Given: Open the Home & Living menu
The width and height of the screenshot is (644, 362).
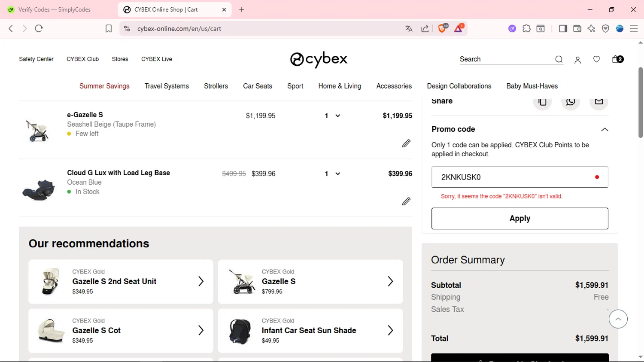Looking at the screenshot, I should [340, 86].
